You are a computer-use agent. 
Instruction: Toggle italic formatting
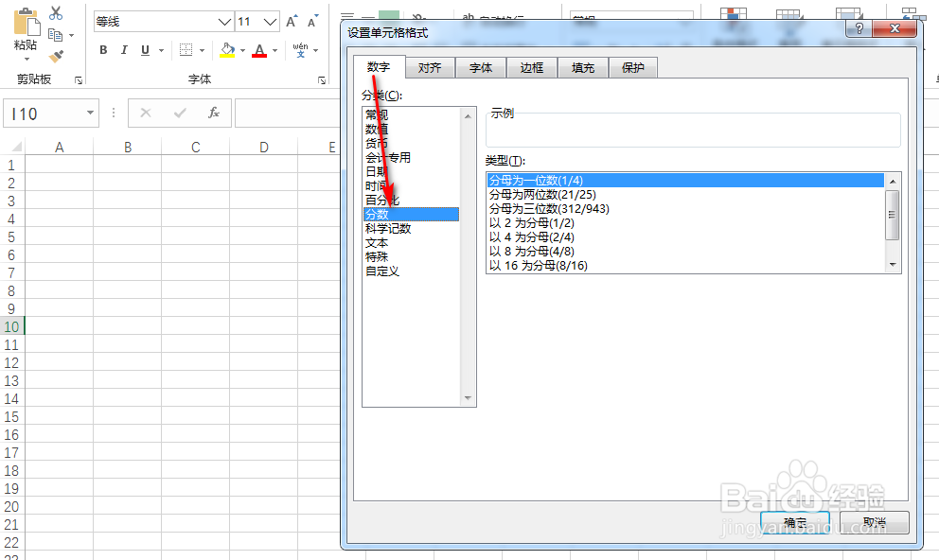[x=124, y=49]
